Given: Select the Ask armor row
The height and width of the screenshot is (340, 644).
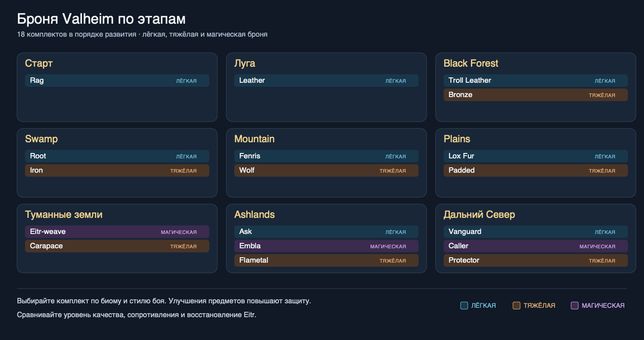Looking at the screenshot, I should [326, 232].
